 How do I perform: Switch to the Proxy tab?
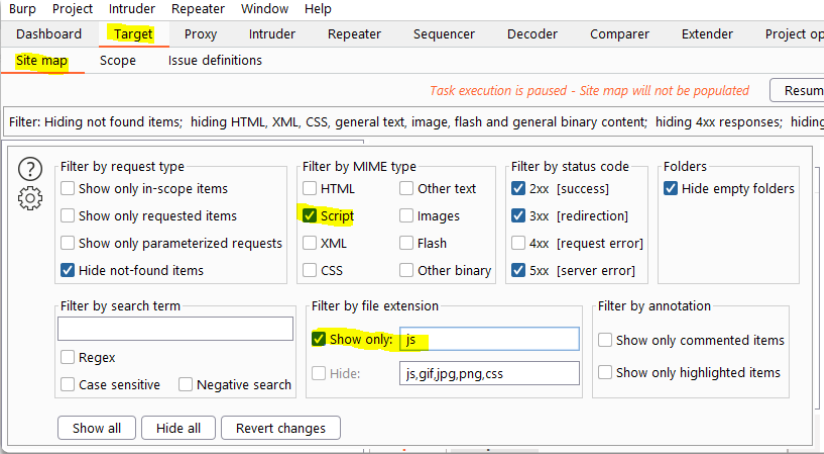coord(201,34)
